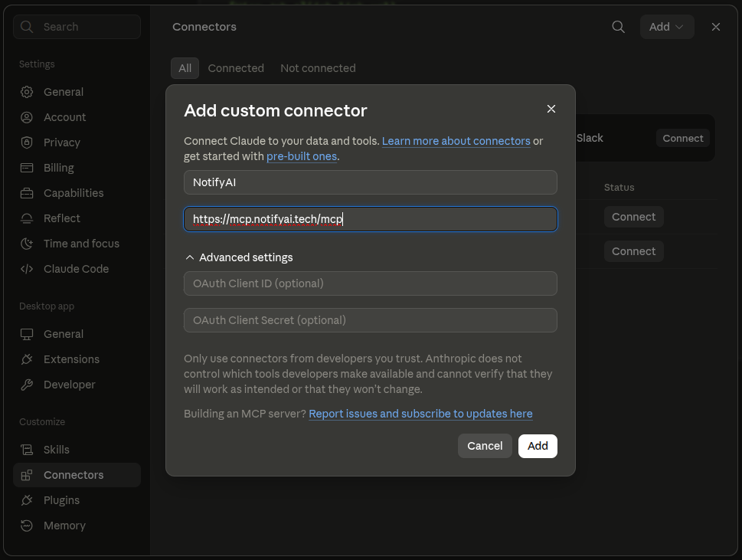Viewport: 742px width, 560px height.
Task: Click the Add button in dialog
Action: 538,446
